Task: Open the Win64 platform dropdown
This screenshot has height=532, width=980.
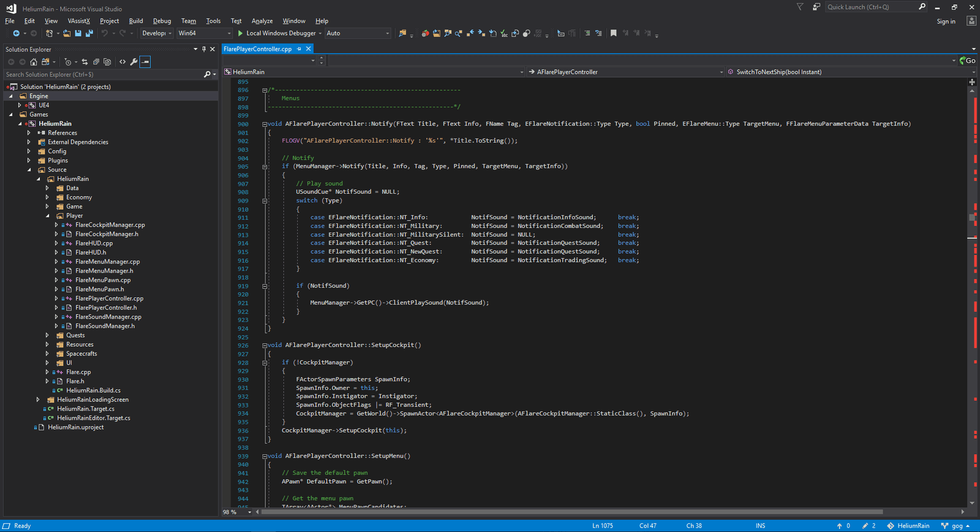Action: pos(205,33)
